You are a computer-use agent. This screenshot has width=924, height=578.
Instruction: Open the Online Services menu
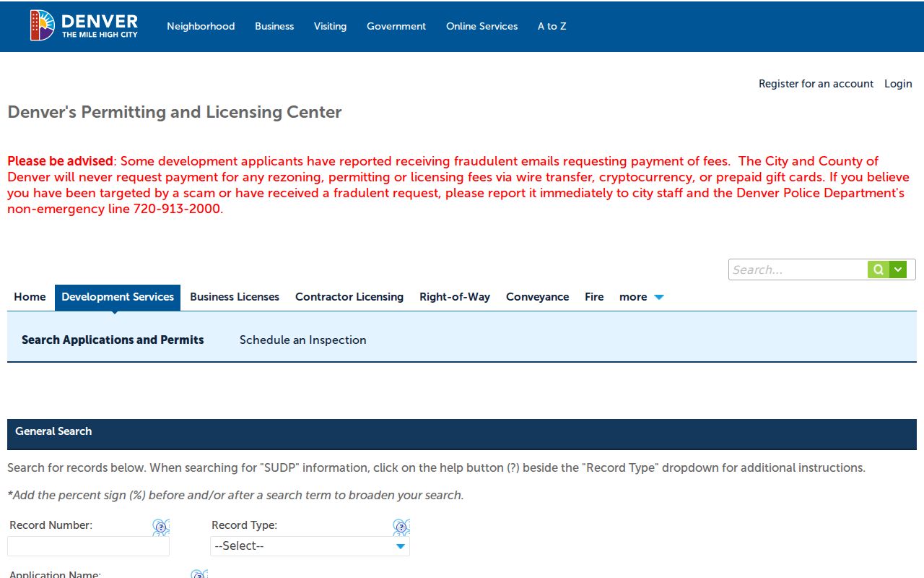click(x=481, y=26)
